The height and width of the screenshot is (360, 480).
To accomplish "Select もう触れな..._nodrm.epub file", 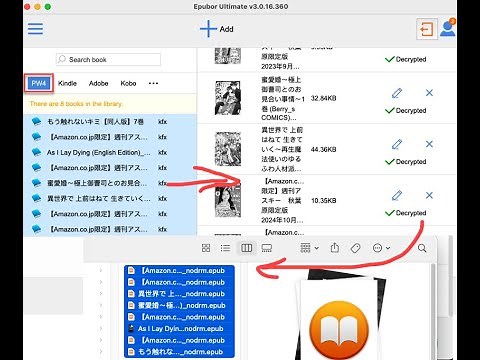I will click(x=179, y=352).
